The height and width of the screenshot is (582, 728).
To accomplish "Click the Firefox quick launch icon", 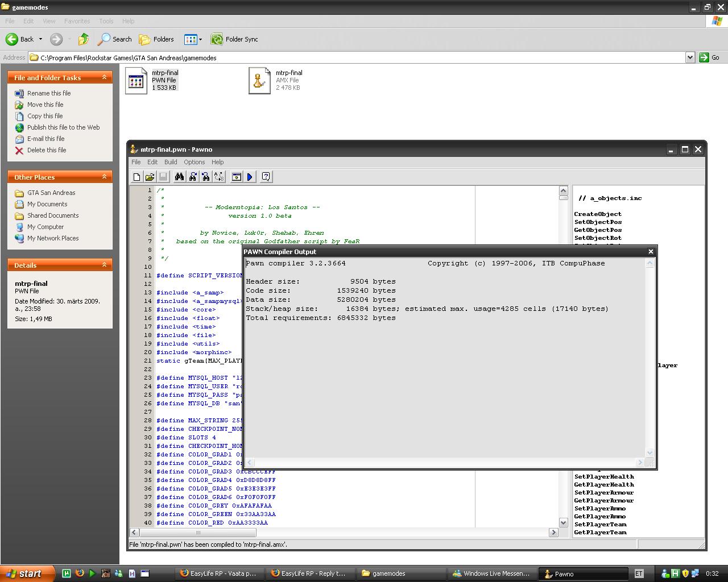I will click(x=79, y=573).
